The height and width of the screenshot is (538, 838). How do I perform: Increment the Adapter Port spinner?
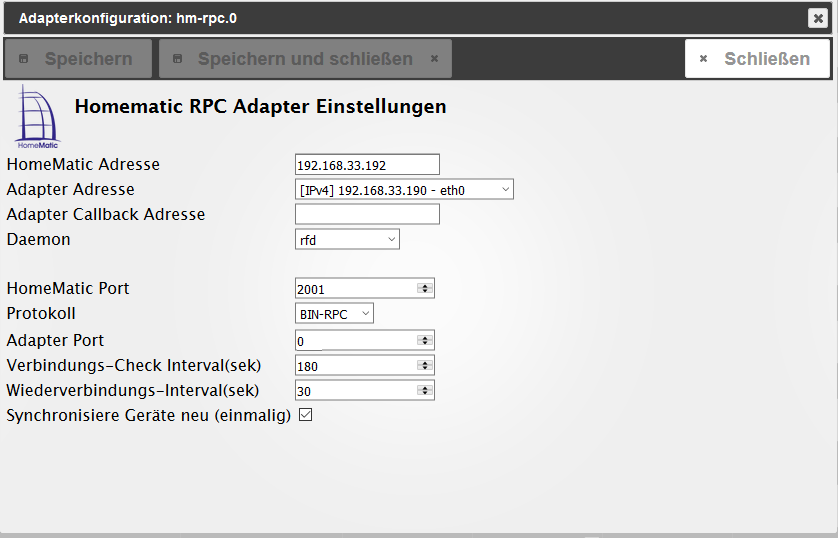point(425,337)
